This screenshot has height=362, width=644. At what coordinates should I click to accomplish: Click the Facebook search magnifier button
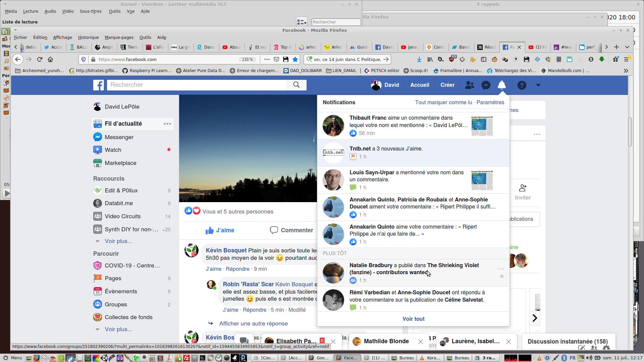point(296,85)
